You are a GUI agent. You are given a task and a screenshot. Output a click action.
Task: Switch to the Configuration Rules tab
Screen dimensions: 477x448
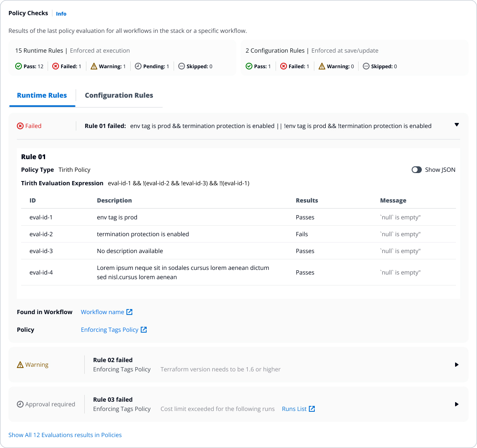(119, 96)
